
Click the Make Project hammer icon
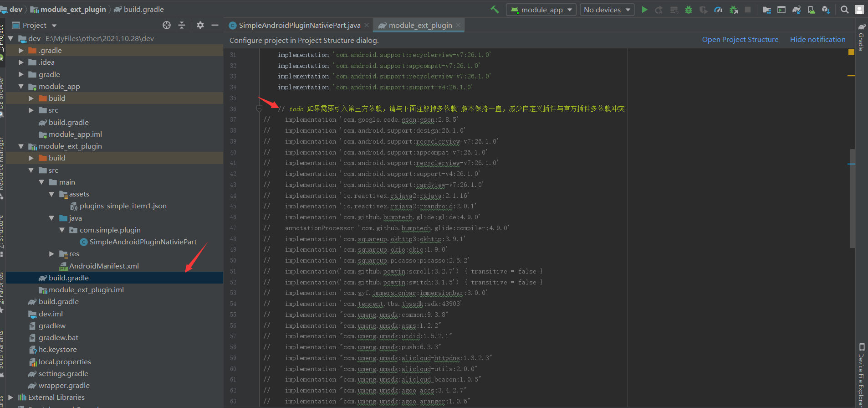click(495, 10)
